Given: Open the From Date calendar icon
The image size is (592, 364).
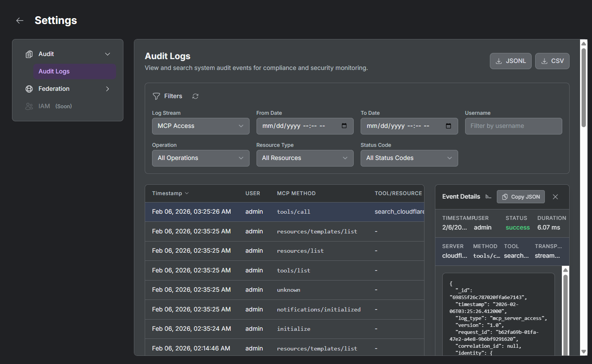Looking at the screenshot, I should [x=344, y=126].
